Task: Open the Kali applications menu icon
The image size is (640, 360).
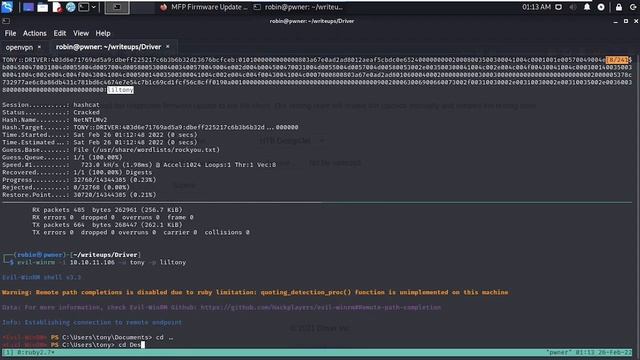Action: tap(7, 7)
